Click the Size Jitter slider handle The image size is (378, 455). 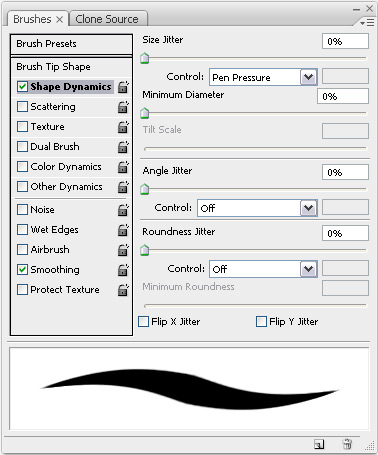coord(144,58)
